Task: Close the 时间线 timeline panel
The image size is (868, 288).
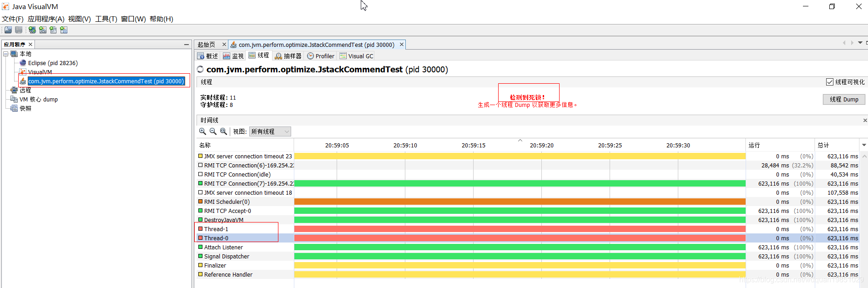Action: (x=865, y=121)
